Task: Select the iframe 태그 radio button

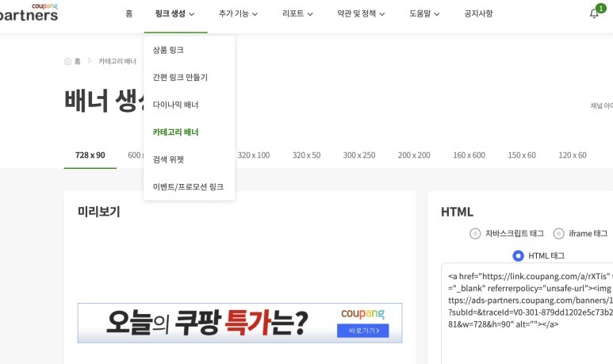Action: coord(558,234)
